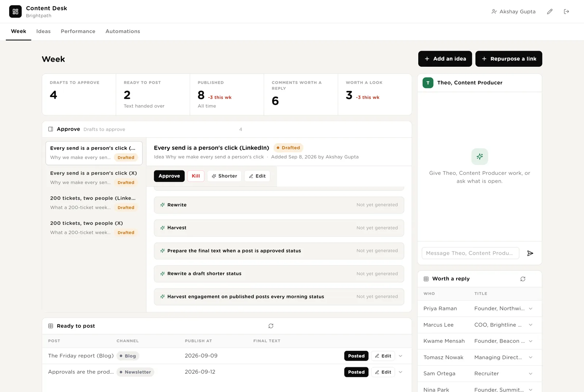Click Posted button for The Friday report
This screenshot has width=584, height=392.
point(356,356)
